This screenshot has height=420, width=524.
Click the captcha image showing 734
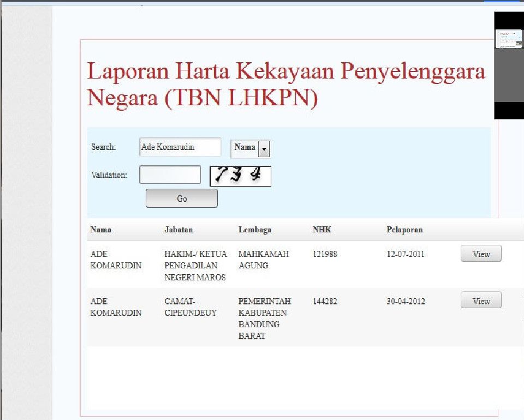tap(240, 176)
